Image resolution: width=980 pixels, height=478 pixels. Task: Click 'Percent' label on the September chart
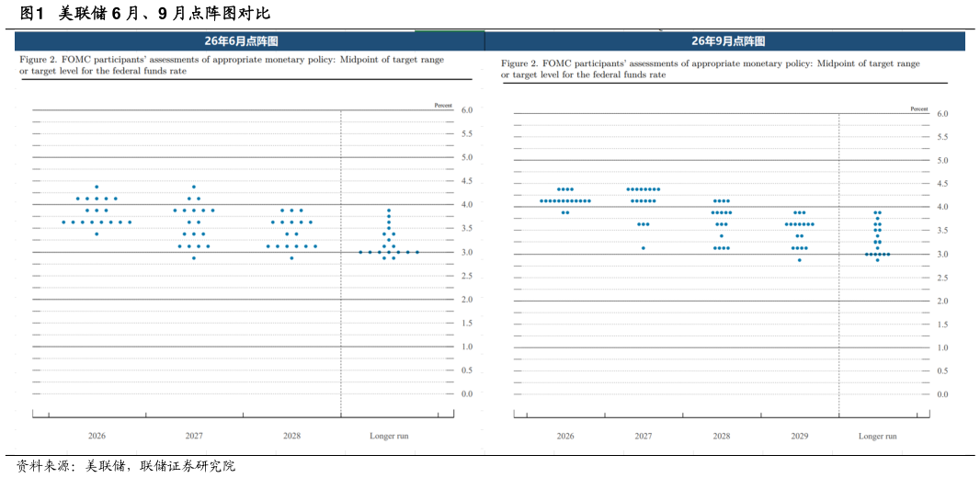pyautogui.click(x=919, y=108)
